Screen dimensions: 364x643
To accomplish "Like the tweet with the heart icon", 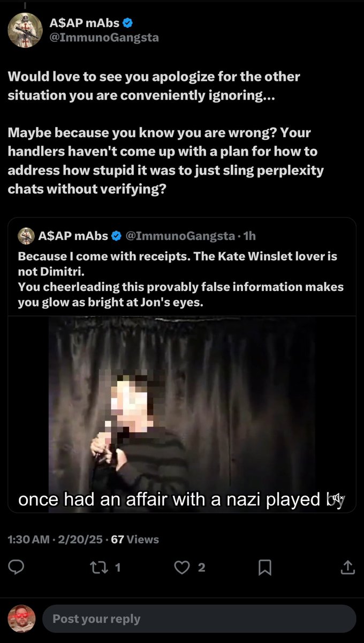I will coord(183,567).
